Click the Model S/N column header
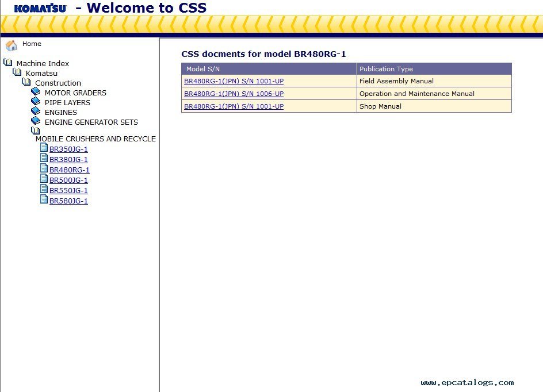This screenshot has width=543, height=392. pos(269,69)
